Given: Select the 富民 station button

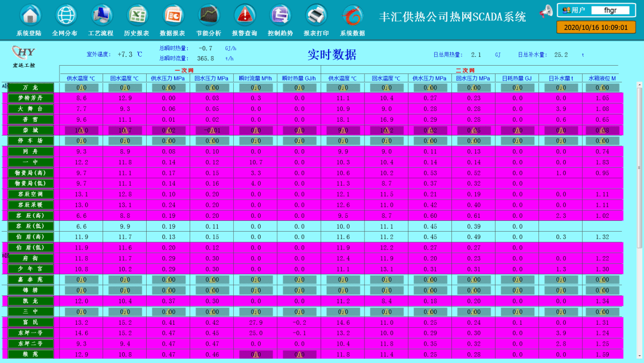Looking at the screenshot, I should pos(31,322).
